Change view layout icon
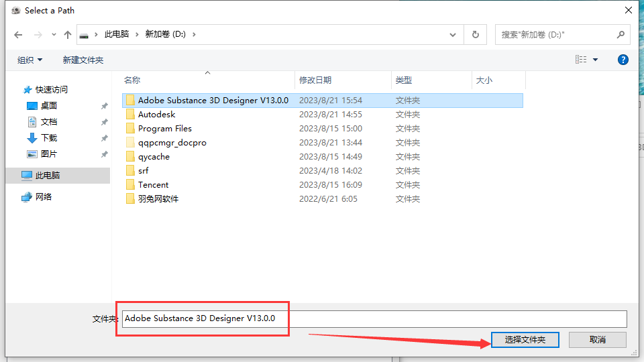This screenshot has height=362, width=644. coord(581,60)
